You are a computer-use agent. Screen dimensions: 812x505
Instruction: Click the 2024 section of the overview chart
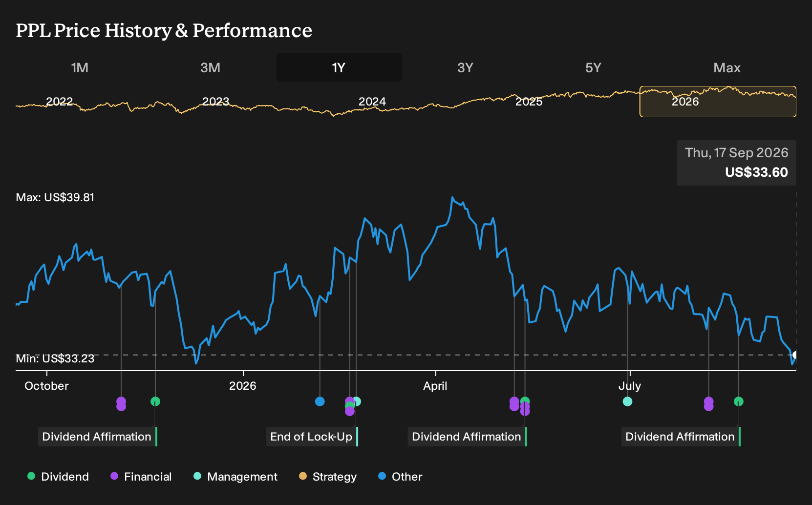[x=372, y=102]
